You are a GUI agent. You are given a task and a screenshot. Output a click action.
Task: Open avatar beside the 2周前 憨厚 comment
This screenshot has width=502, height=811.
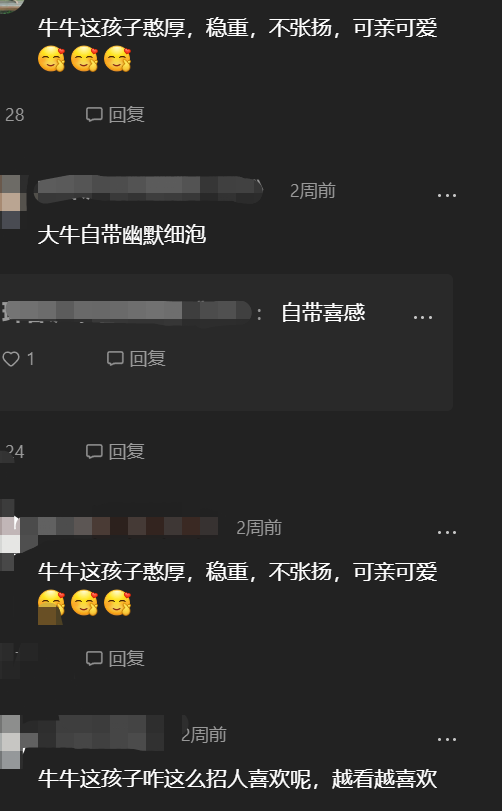(x=10, y=535)
